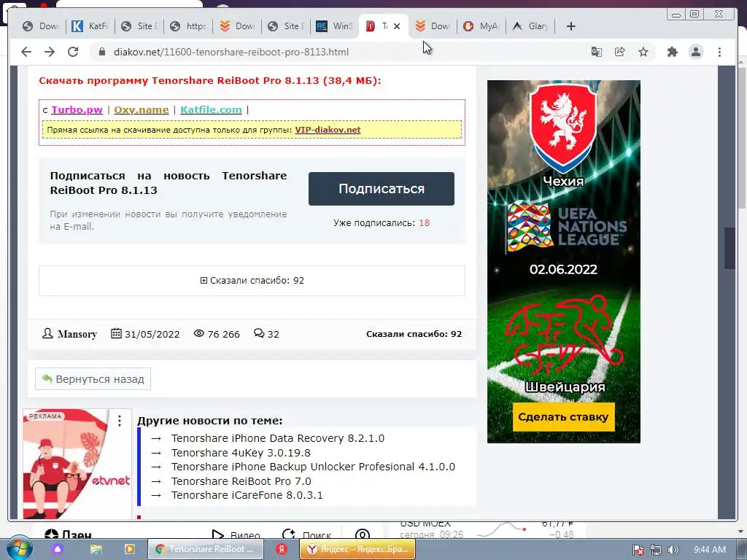
Task: Share this page via address bar icon
Action: pyautogui.click(x=620, y=52)
